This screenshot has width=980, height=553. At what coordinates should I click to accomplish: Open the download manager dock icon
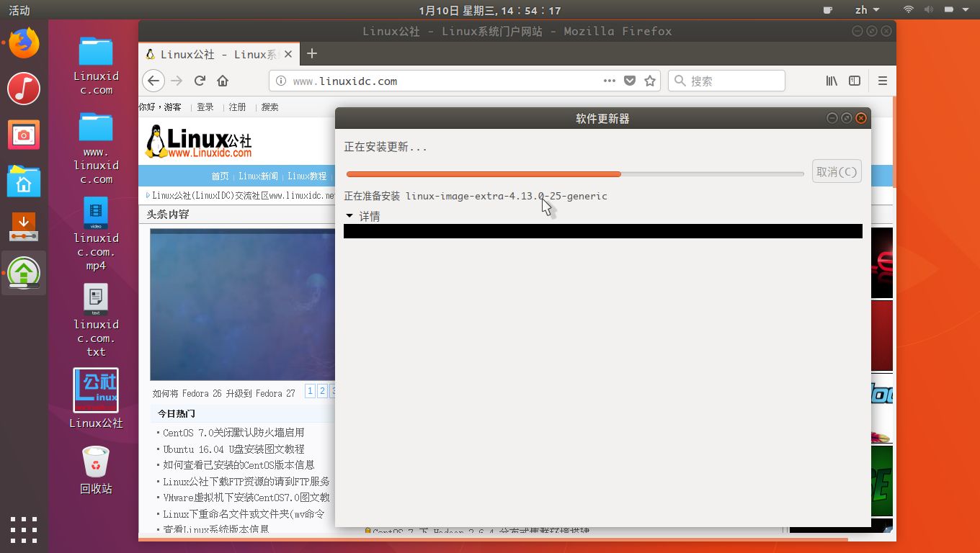(24, 227)
